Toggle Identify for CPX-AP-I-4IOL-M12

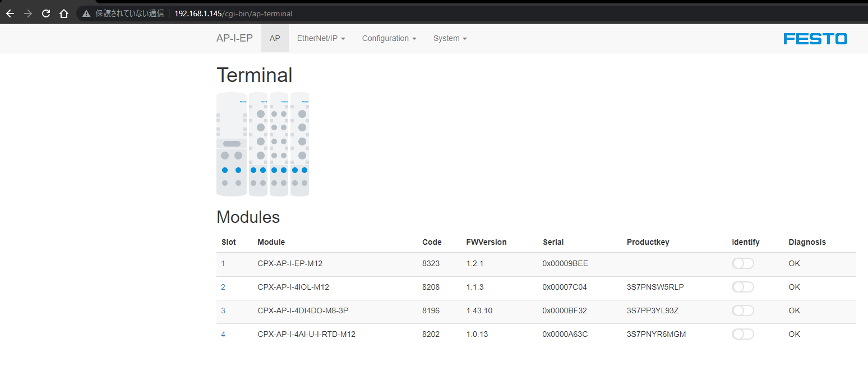click(743, 287)
